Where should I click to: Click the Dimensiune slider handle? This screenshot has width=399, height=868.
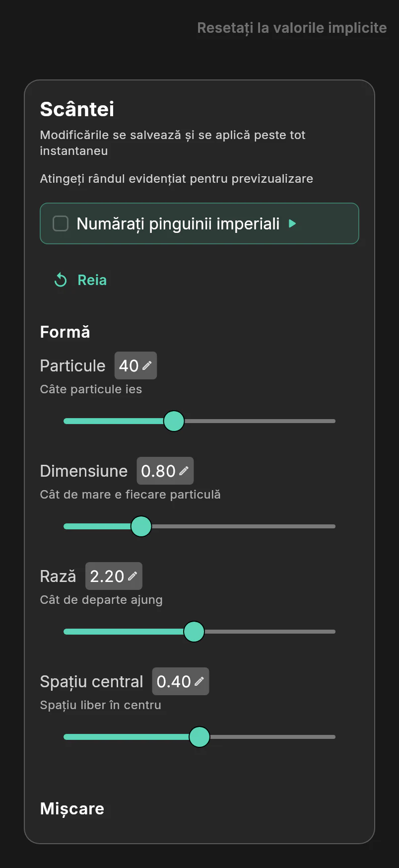141,526
